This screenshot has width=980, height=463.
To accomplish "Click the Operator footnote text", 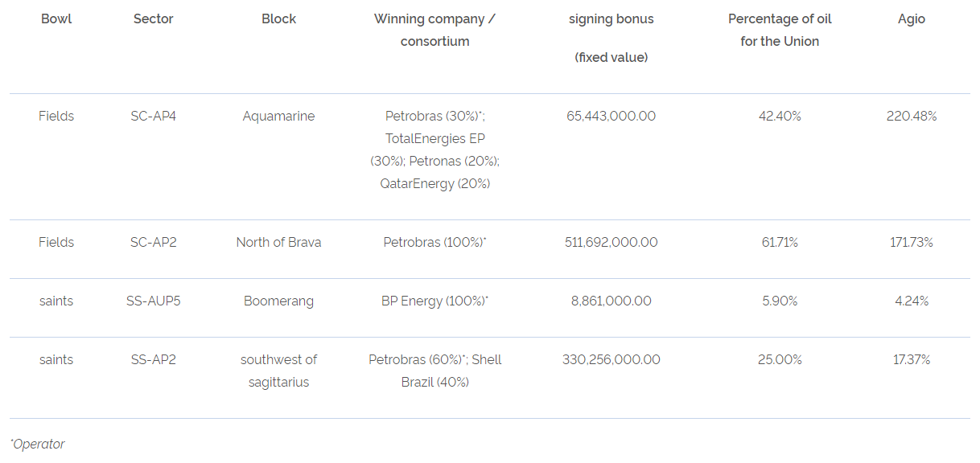I will point(38,444).
